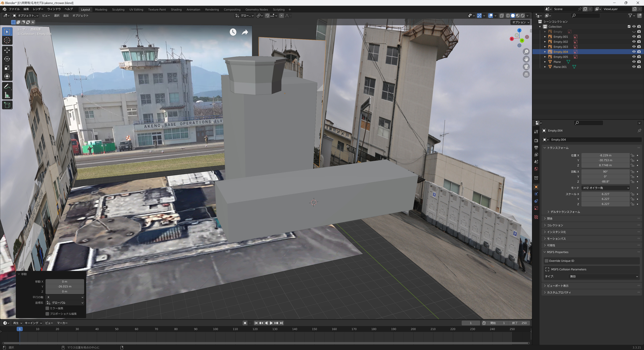The image size is (644, 350).
Task: Open the Object Constraints properties tab
Action: [536, 201]
